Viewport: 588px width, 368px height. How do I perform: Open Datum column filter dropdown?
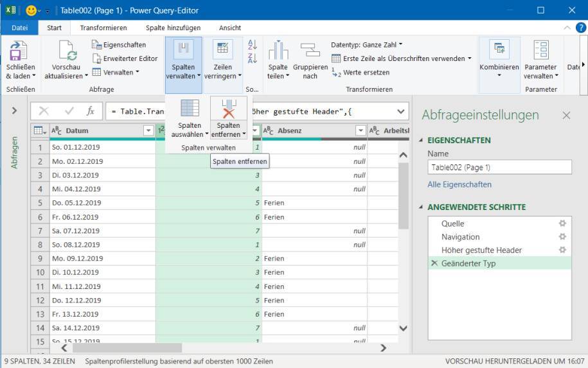[148, 131]
